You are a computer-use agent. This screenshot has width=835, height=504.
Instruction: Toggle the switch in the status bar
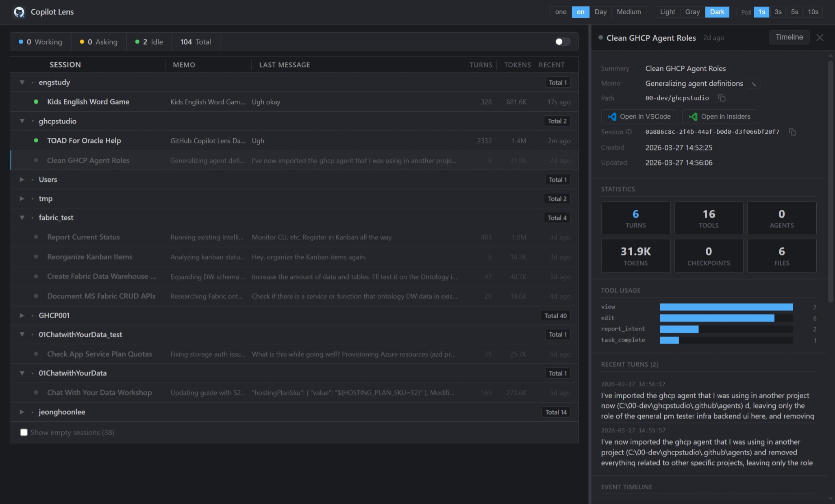click(562, 42)
